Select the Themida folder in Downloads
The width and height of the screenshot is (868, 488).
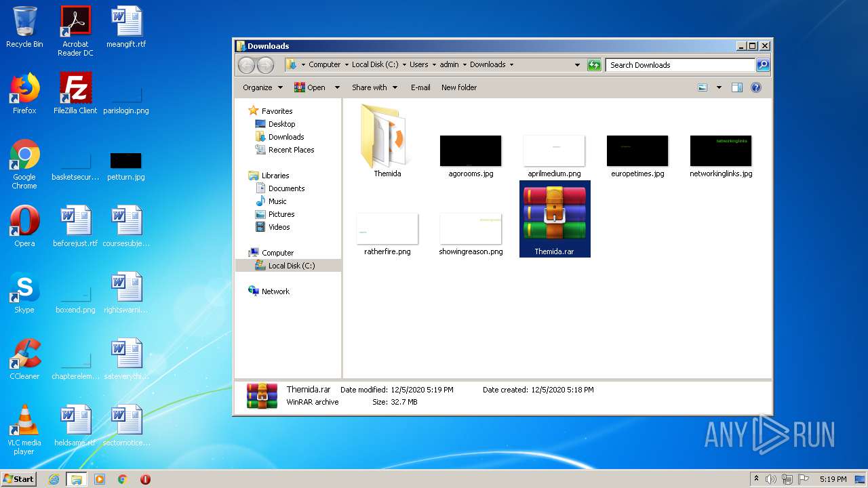[x=387, y=140]
